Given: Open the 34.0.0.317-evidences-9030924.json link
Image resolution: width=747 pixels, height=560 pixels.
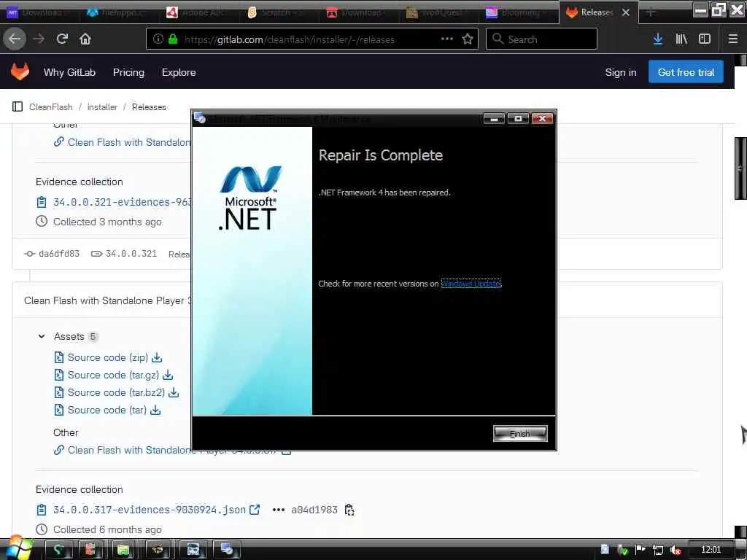Looking at the screenshot, I should [150, 510].
